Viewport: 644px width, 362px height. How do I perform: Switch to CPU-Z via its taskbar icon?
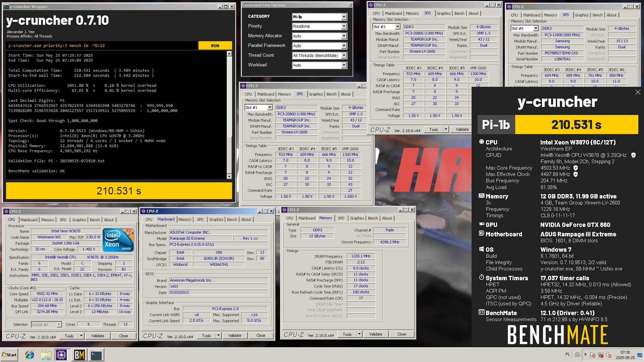click(x=61, y=355)
